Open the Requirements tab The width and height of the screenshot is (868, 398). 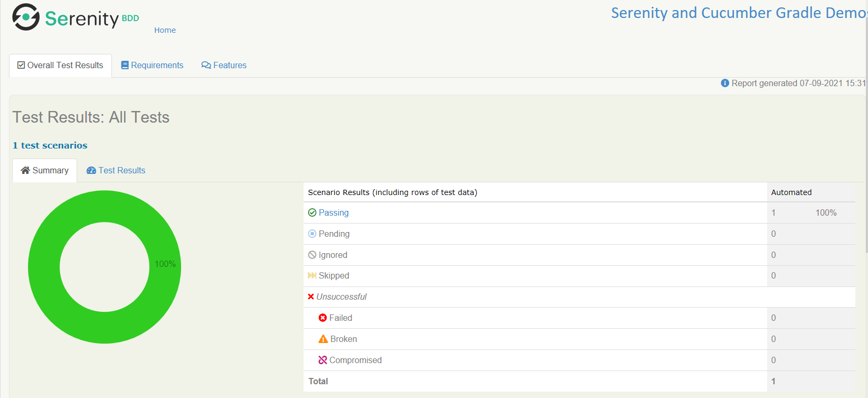pyautogui.click(x=152, y=66)
